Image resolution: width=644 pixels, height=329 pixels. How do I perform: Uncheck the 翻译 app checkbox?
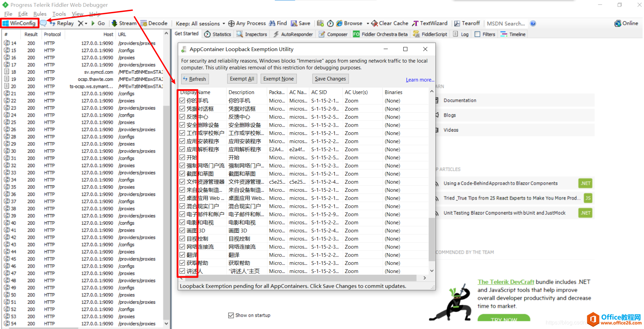click(182, 255)
